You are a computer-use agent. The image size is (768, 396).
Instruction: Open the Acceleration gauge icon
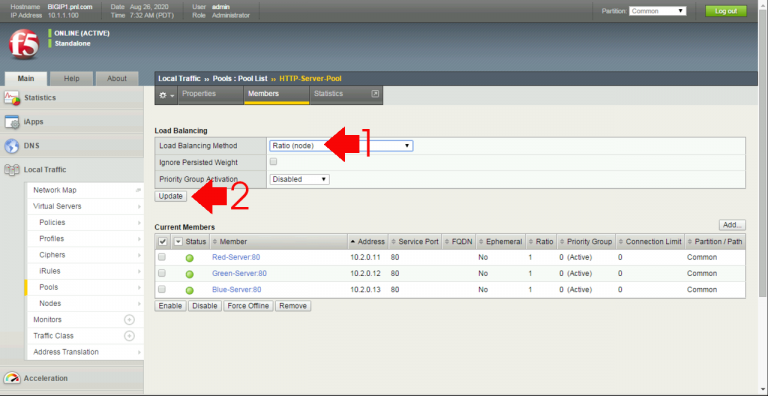pyautogui.click(x=12, y=378)
